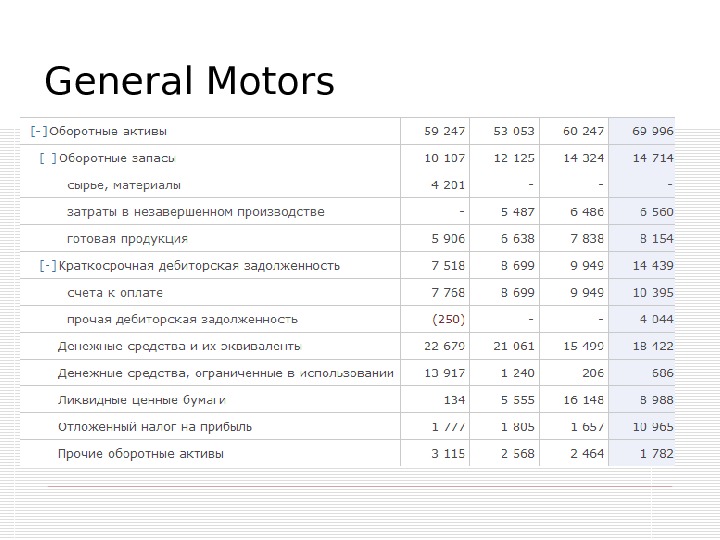Select cell value 3 115
Viewport: 720px width, 540px height.
pyautogui.click(x=448, y=454)
